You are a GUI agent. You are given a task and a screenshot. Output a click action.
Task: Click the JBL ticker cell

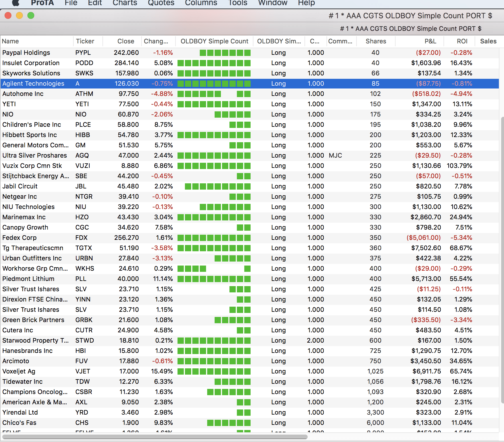pos(81,186)
